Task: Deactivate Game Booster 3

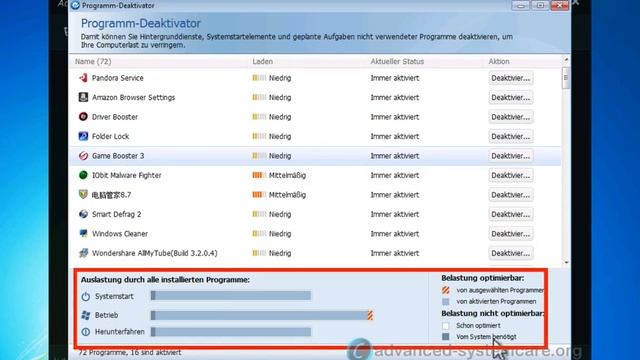Action: (511, 156)
